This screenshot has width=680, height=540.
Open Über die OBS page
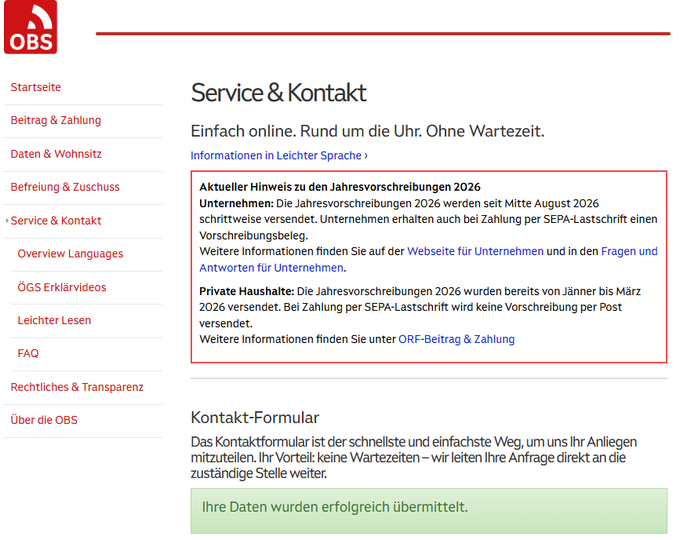click(x=44, y=420)
